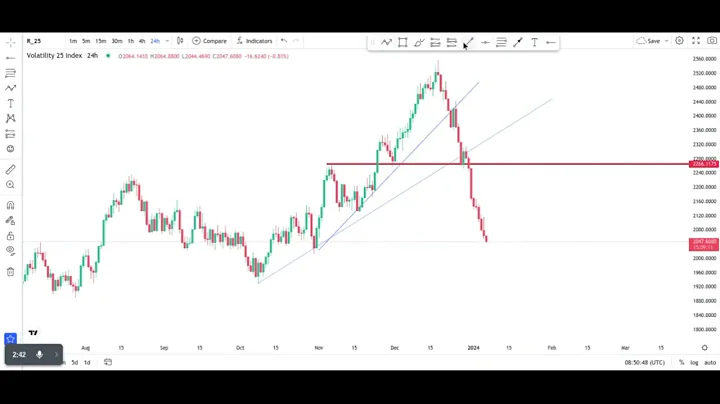Viewport: 720px width, 404px height.
Task: Take a snapshot with camera icon
Action: click(x=712, y=41)
